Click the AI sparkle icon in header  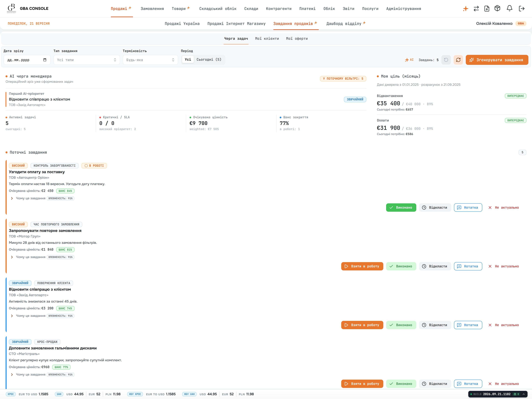pyautogui.click(x=466, y=9)
